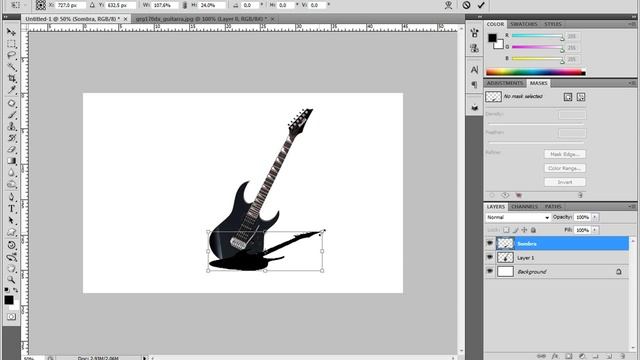Switch to the Styles tab
This screenshot has height=360, width=640.
553,24
